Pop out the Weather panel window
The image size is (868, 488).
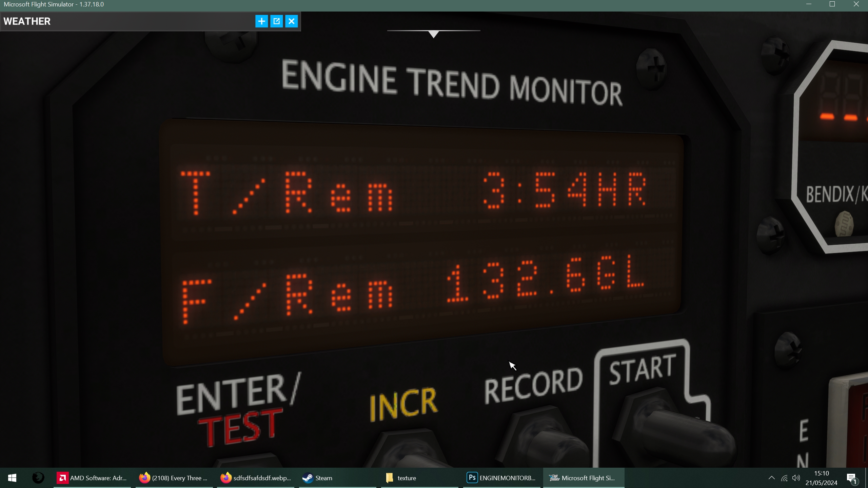coord(276,21)
